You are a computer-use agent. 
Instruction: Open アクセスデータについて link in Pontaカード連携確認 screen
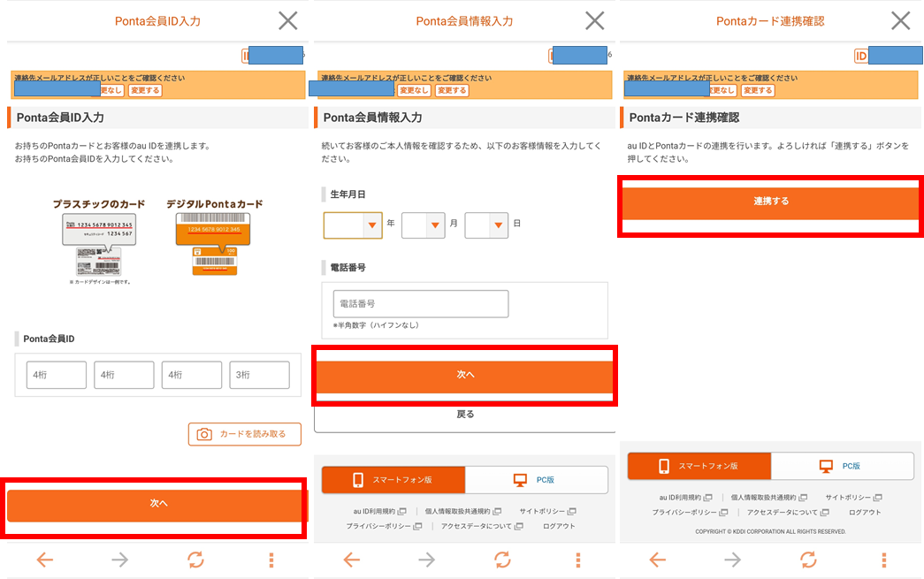(787, 513)
